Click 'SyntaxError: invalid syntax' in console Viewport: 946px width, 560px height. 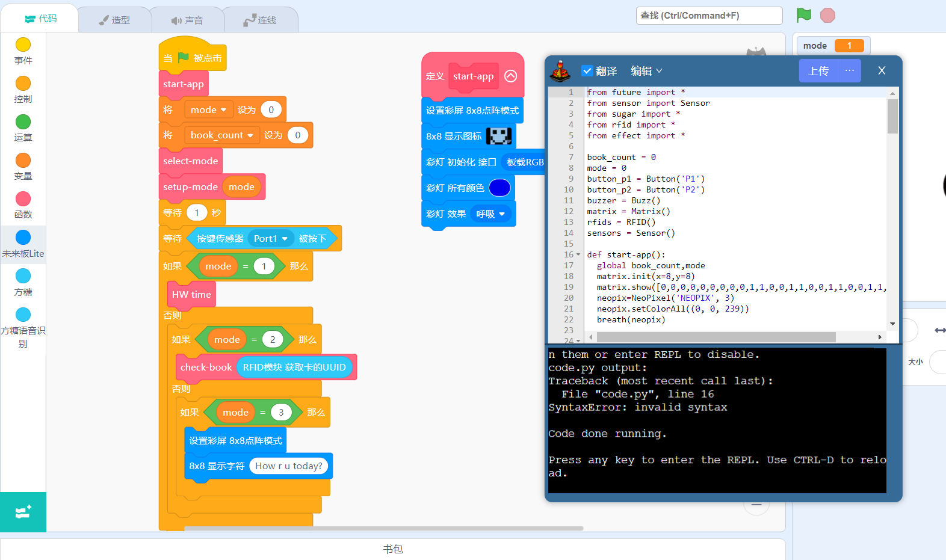point(638,407)
